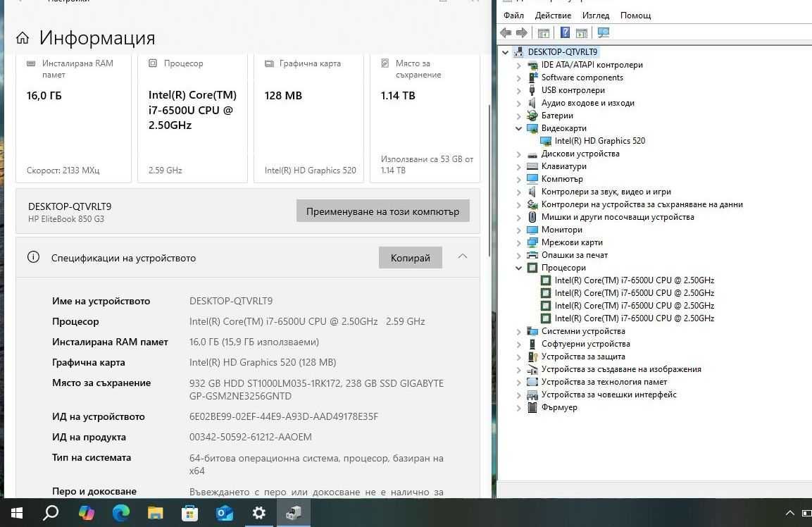Open Help via the blue question-mark toolbar icon

click(565, 32)
